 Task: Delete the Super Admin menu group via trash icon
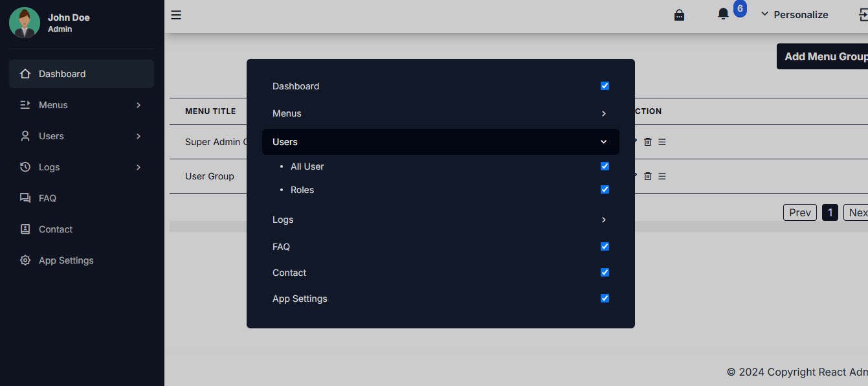point(647,141)
